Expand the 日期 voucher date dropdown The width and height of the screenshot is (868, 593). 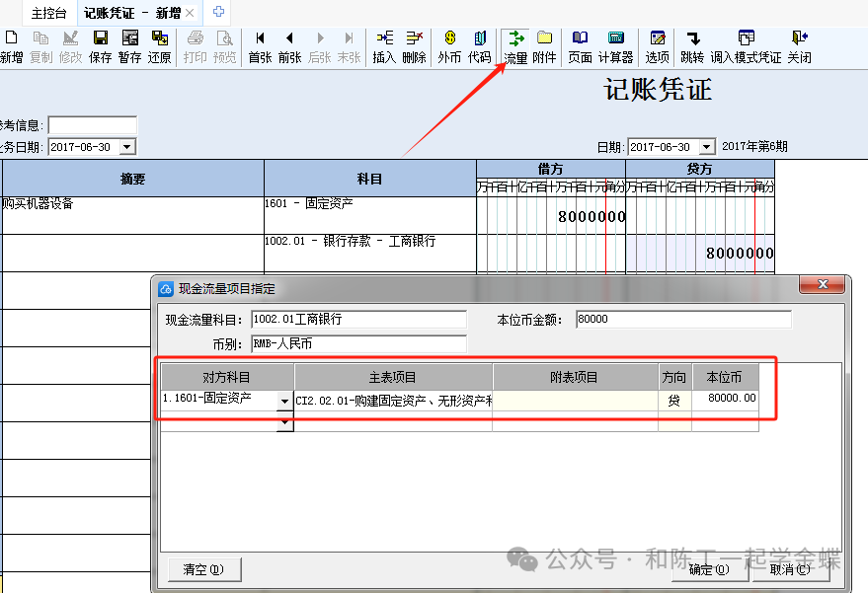click(706, 147)
